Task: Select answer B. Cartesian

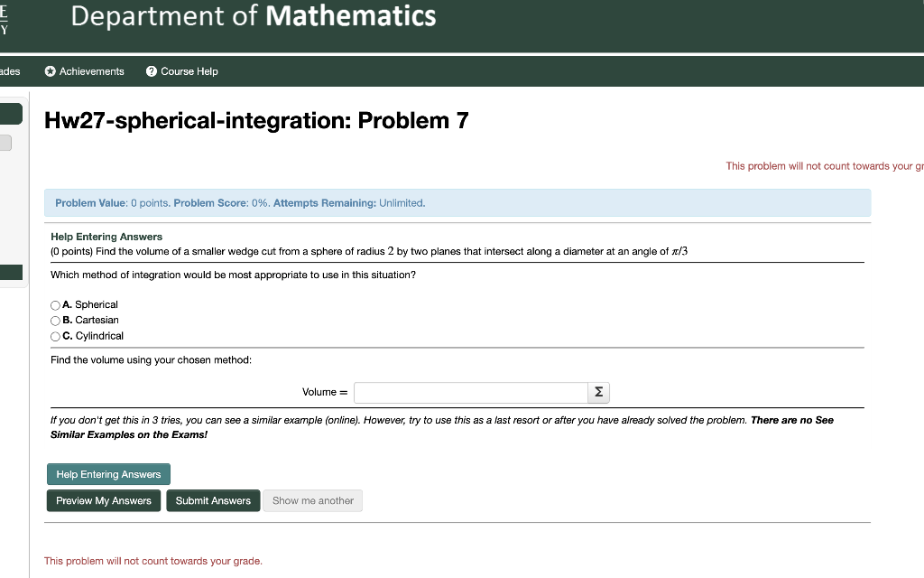Action: coord(55,321)
